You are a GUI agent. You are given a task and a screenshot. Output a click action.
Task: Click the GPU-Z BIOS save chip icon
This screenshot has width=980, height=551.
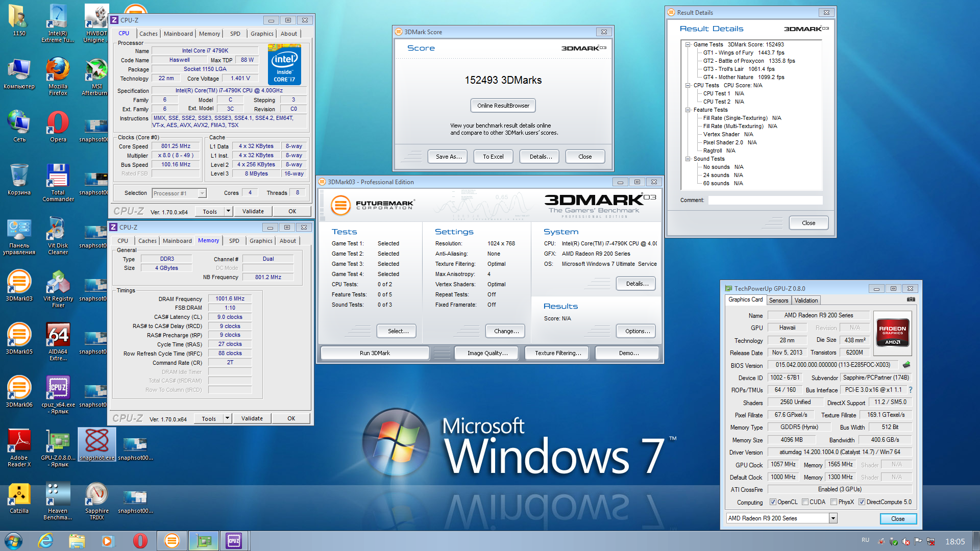click(906, 365)
